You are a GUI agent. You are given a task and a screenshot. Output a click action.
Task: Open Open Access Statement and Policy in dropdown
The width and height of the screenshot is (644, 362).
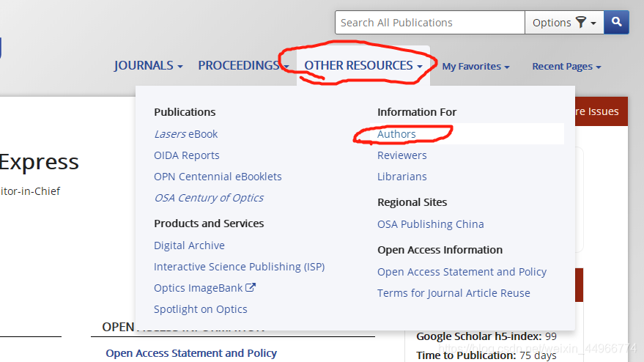tap(462, 272)
